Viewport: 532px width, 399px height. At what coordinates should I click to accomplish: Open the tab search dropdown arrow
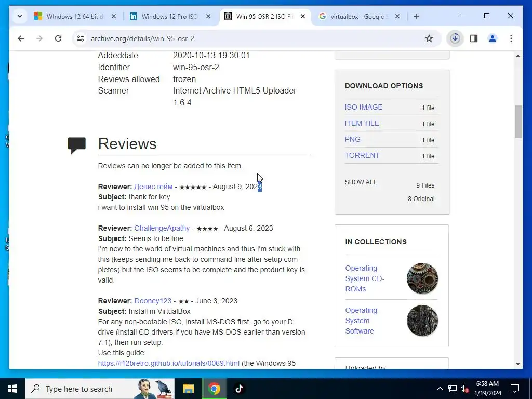pyautogui.click(x=20, y=16)
